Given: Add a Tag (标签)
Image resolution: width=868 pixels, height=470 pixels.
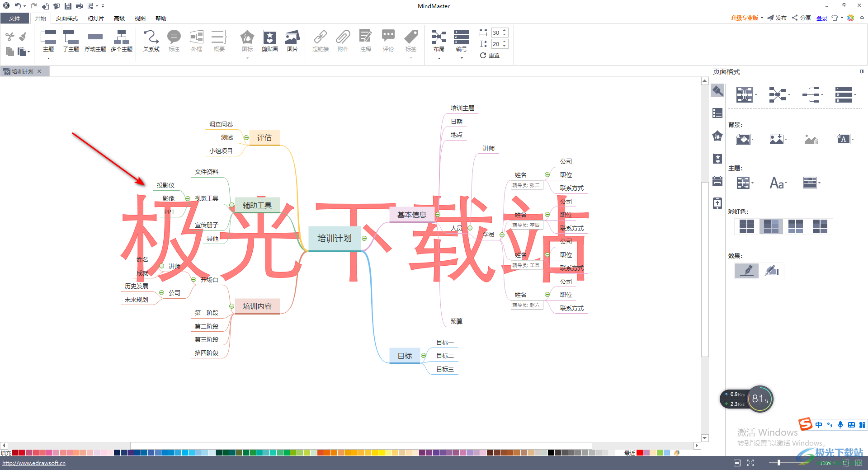Looking at the screenshot, I should click(411, 41).
